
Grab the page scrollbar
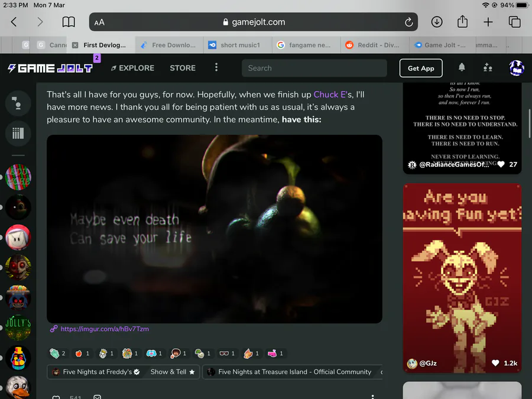point(529,124)
